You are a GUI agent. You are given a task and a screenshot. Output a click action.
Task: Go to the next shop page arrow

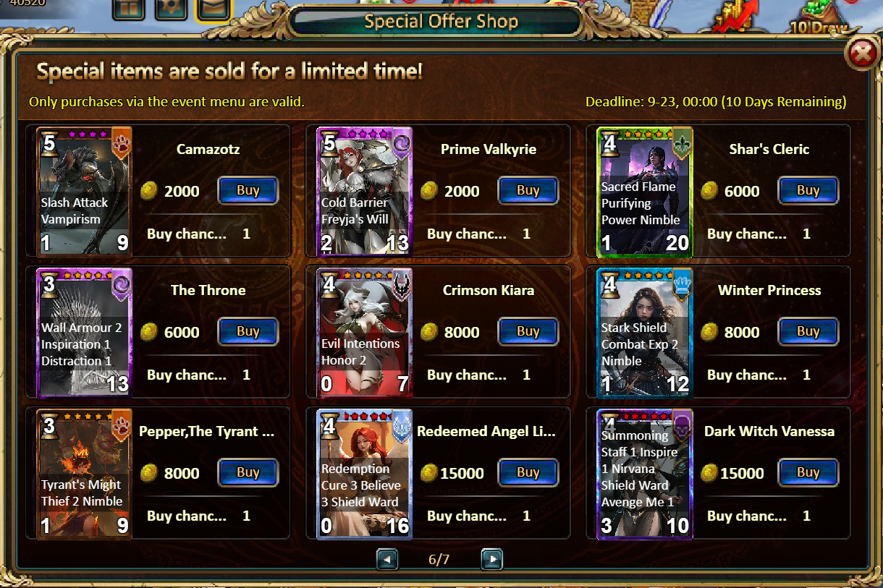coord(491,559)
